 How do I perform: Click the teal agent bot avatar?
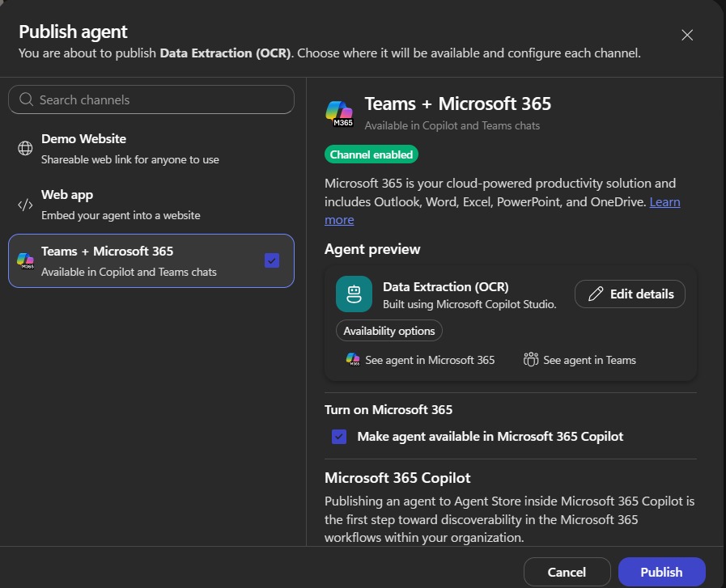pyautogui.click(x=355, y=294)
